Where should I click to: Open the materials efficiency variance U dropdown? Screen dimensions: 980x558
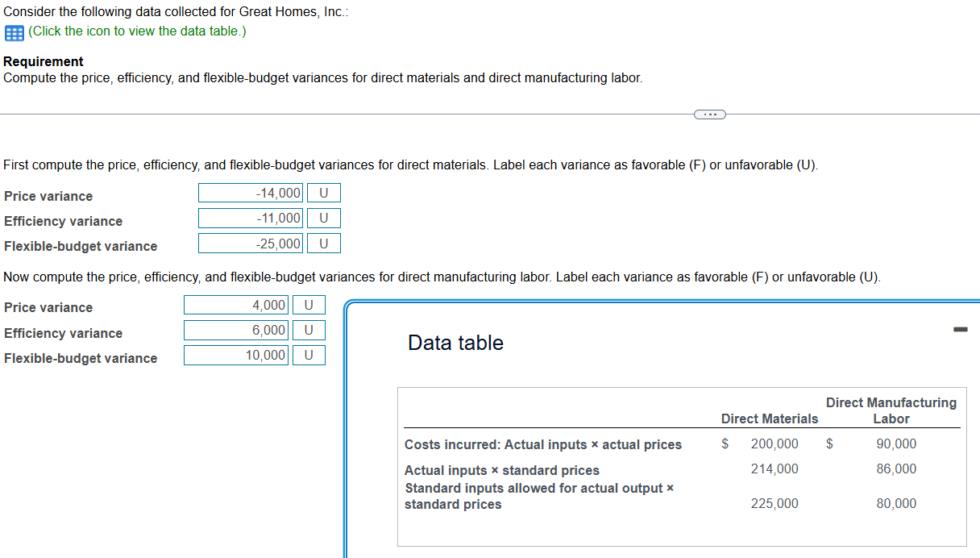323,218
